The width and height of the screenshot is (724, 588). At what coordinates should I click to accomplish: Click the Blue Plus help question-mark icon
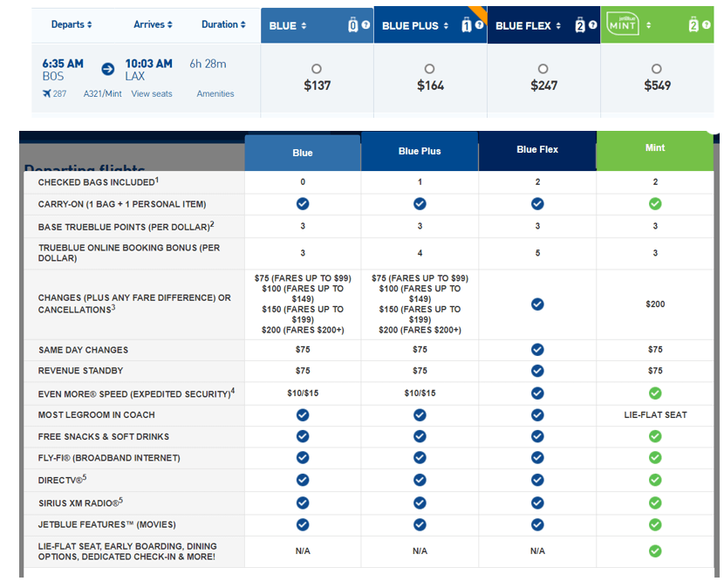click(479, 25)
